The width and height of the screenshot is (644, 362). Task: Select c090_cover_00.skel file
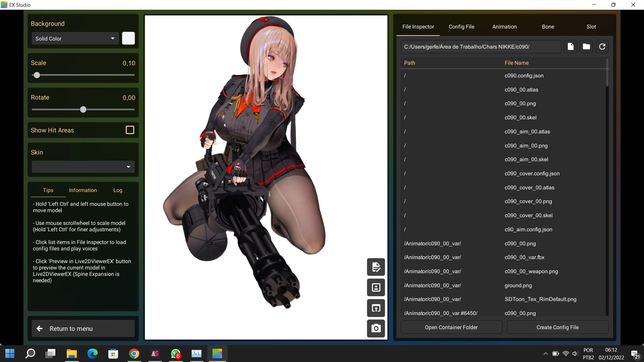click(x=503, y=216)
